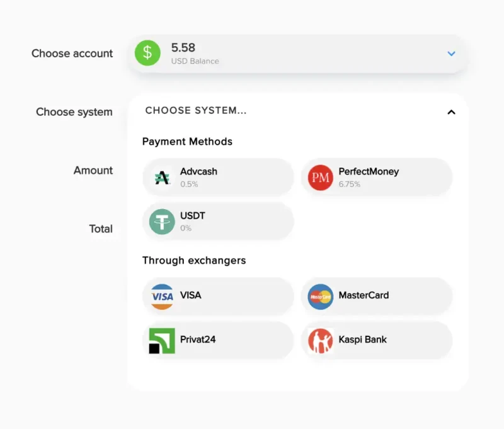Click the red PerfectMoney PM logo
The image size is (504, 429).
pos(321,178)
